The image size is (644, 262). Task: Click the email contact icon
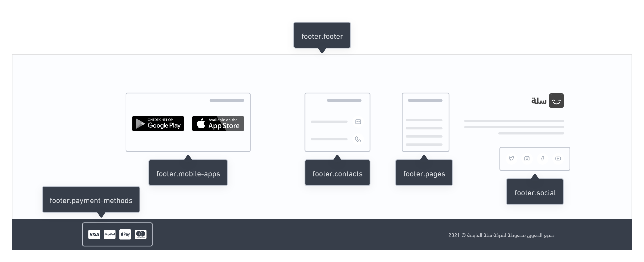pyautogui.click(x=358, y=122)
